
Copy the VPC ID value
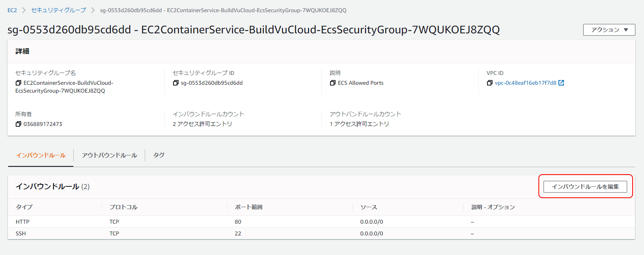490,83
